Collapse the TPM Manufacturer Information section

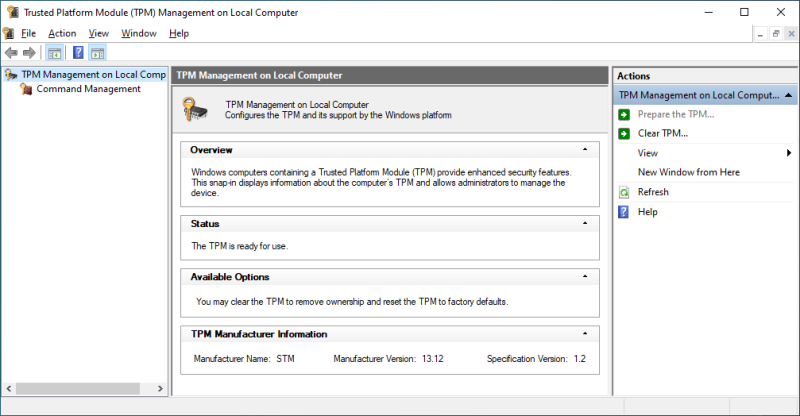click(585, 333)
